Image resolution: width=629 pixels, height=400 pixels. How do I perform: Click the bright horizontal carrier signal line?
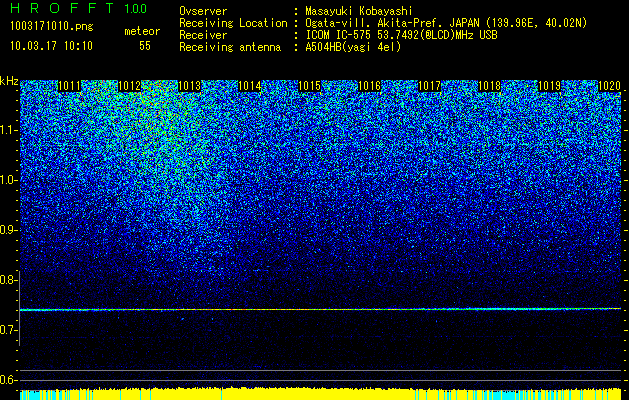(320, 309)
